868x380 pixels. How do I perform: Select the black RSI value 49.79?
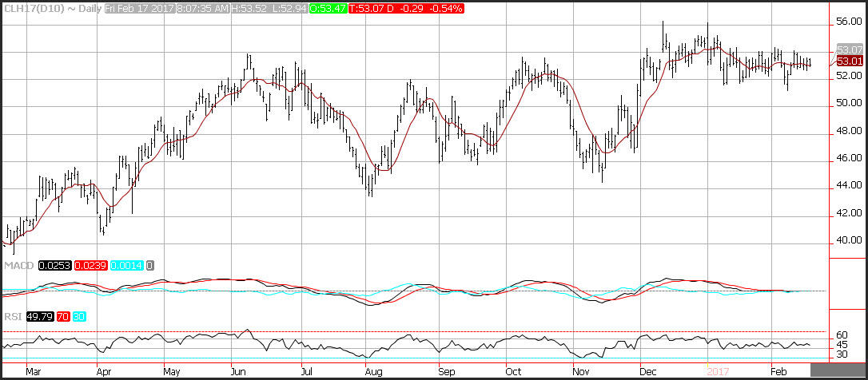click(x=38, y=317)
